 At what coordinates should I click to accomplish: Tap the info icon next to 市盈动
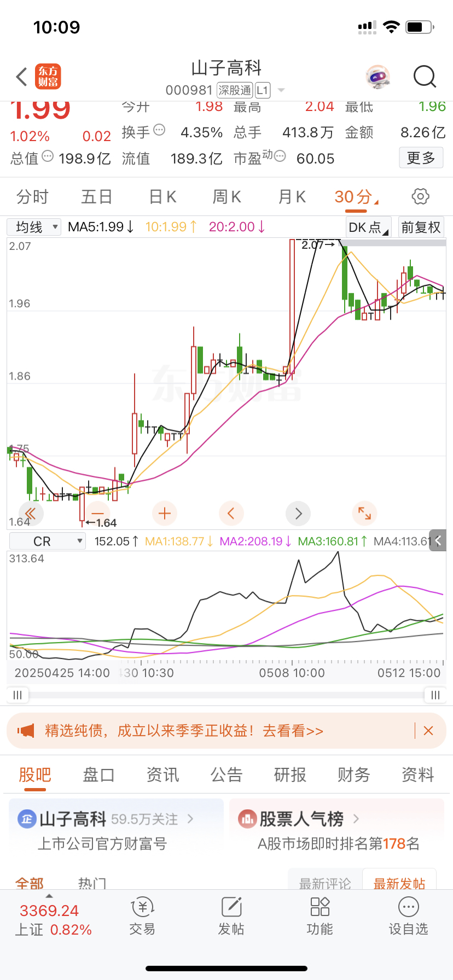pos(280,156)
